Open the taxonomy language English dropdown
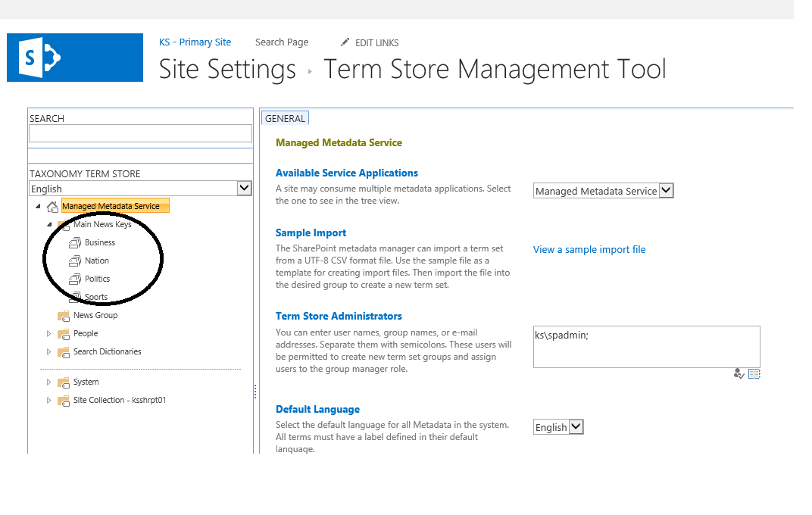Viewport: 812px width, 515px height. [x=140, y=189]
